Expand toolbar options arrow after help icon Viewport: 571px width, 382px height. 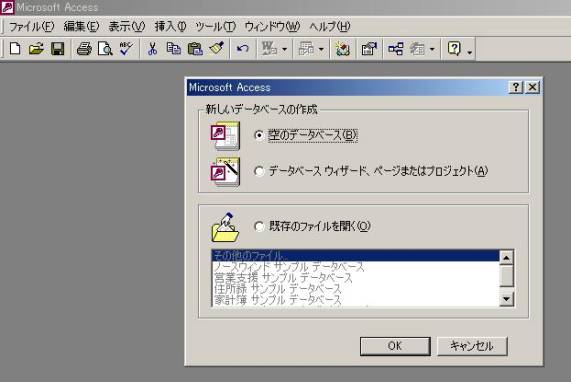(x=469, y=52)
